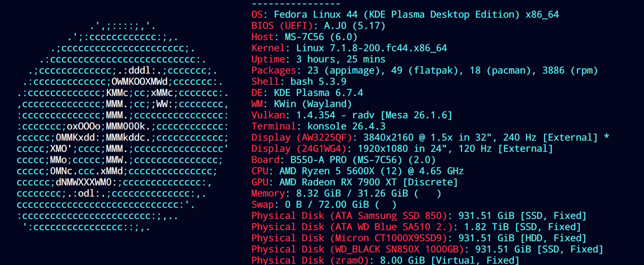
Task: Select the Terminal konsole 26.4.3 line
Action: 318,126
